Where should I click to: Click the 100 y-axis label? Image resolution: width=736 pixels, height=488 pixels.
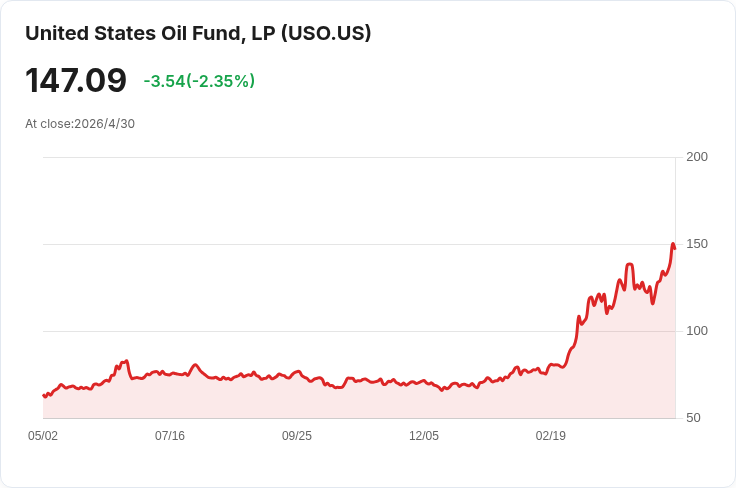pos(697,331)
